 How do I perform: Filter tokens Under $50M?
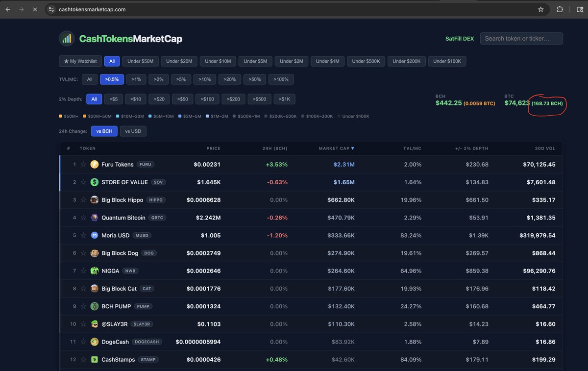click(140, 61)
